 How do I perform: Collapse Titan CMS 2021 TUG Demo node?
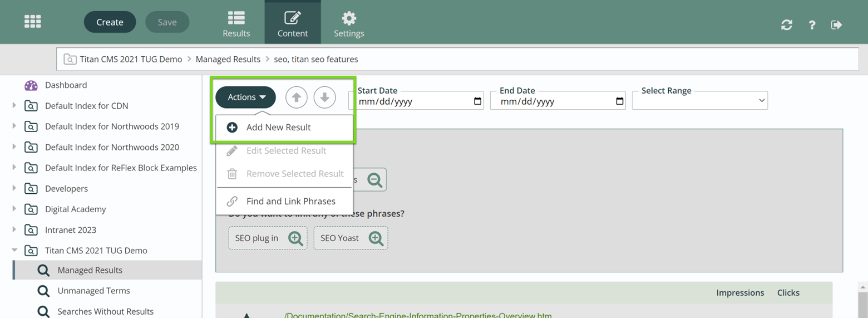(x=14, y=250)
